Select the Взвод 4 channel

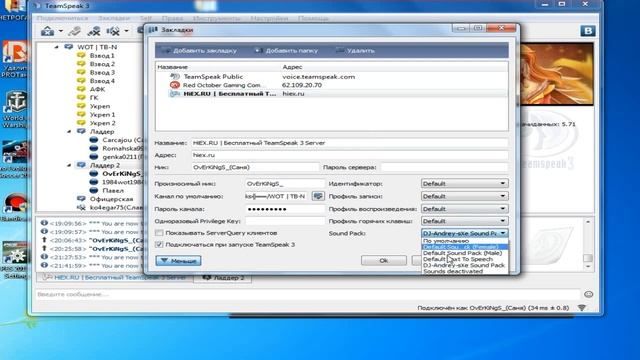coord(102,81)
